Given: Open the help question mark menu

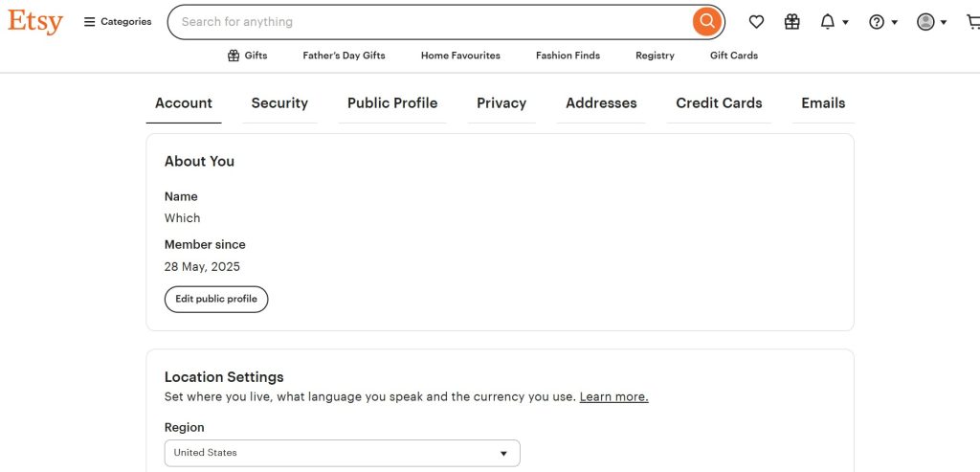Looking at the screenshot, I should pyautogui.click(x=883, y=22).
